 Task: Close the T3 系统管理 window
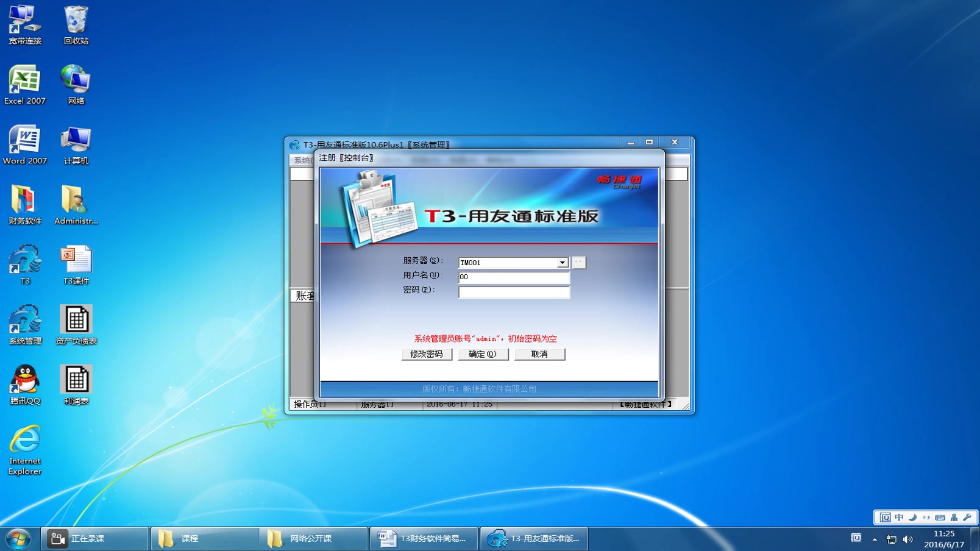coord(675,143)
